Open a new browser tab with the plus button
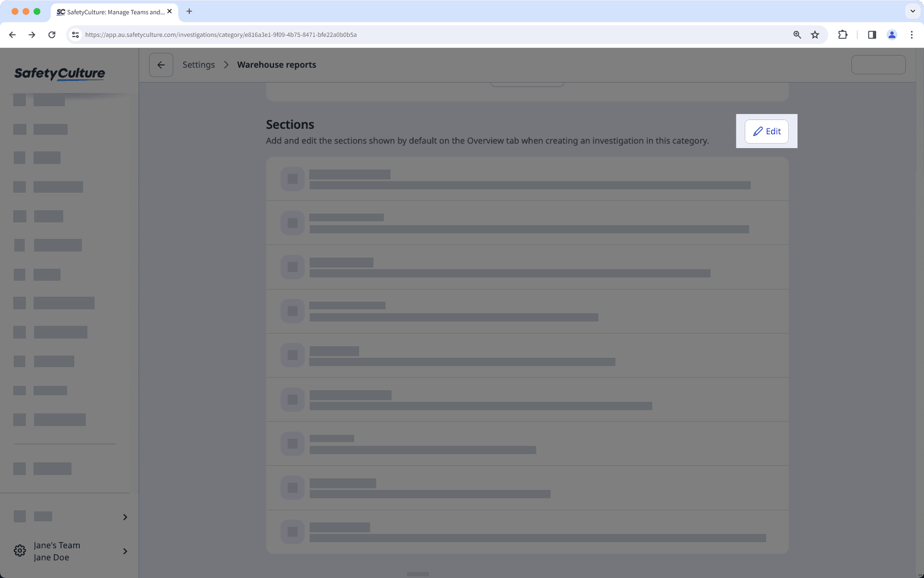 [189, 11]
